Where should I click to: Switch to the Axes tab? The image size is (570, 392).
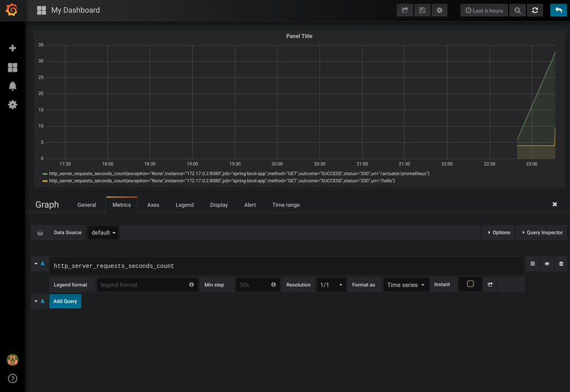pos(153,205)
